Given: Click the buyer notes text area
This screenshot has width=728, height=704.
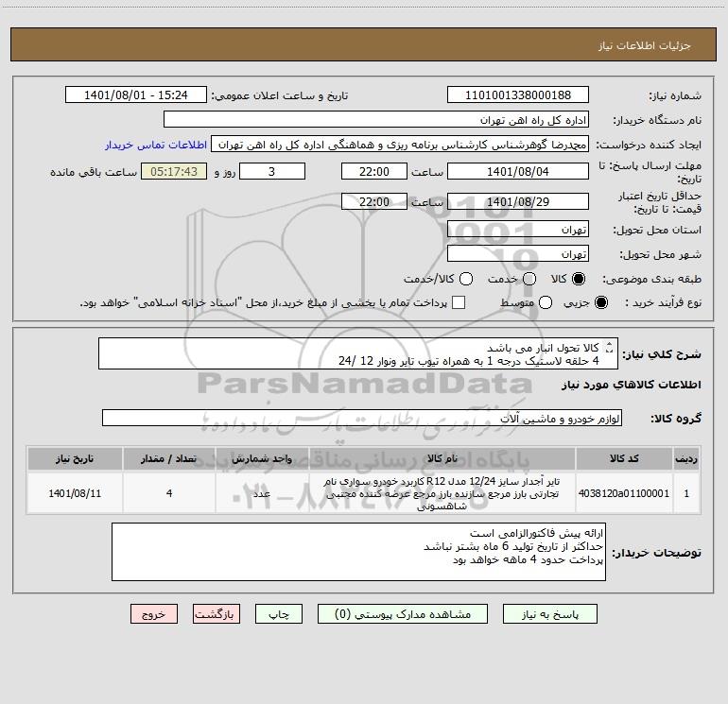Looking at the screenshot, I should click(358, 551).
